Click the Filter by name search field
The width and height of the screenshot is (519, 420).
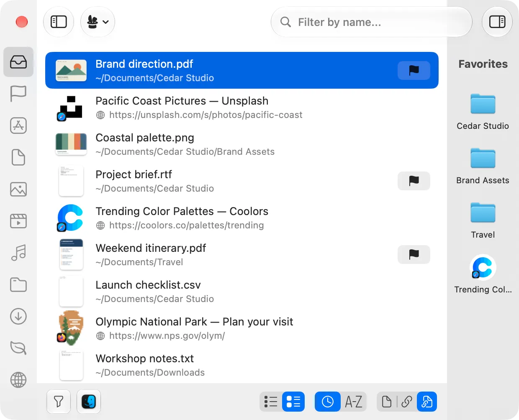click(x=372, y=22)
